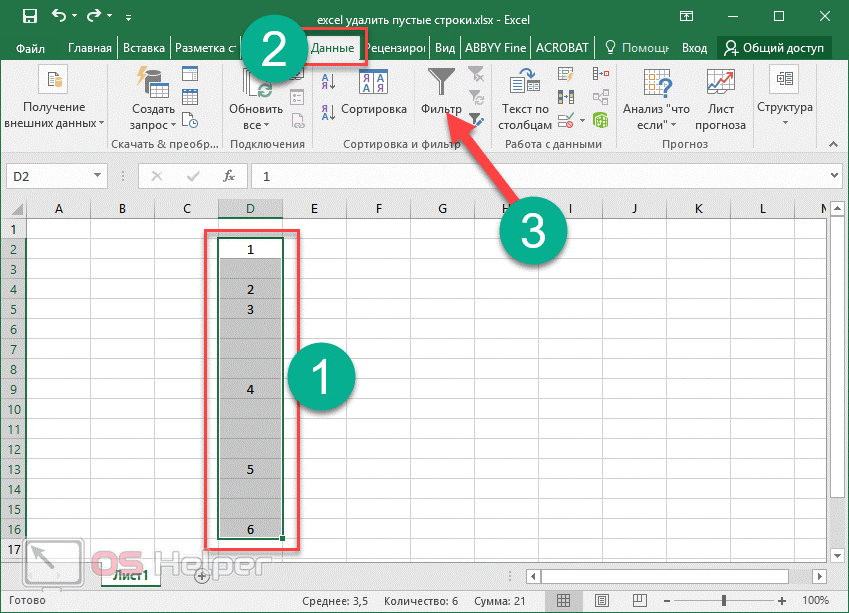Click the Помощь tell-me box

point(637,48)
